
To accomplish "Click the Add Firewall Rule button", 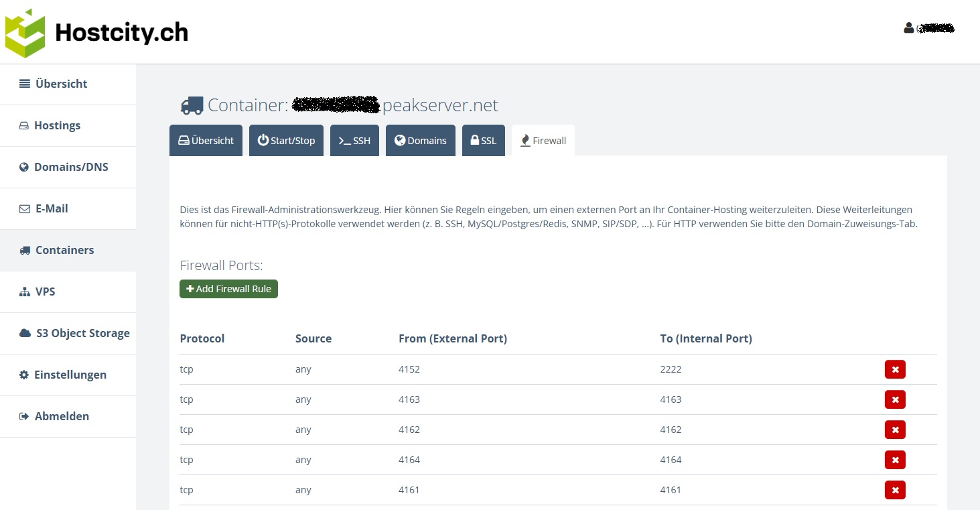I will (x=228, y=289).
